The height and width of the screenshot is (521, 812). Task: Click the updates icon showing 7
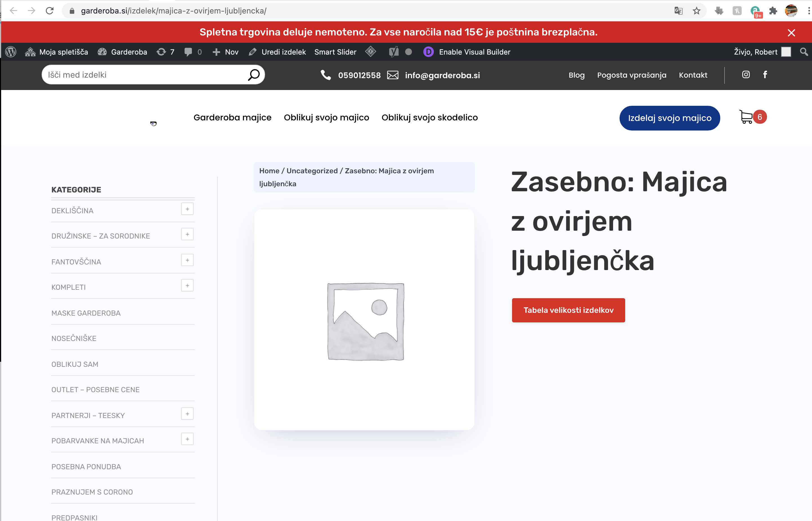pos(165,52)
